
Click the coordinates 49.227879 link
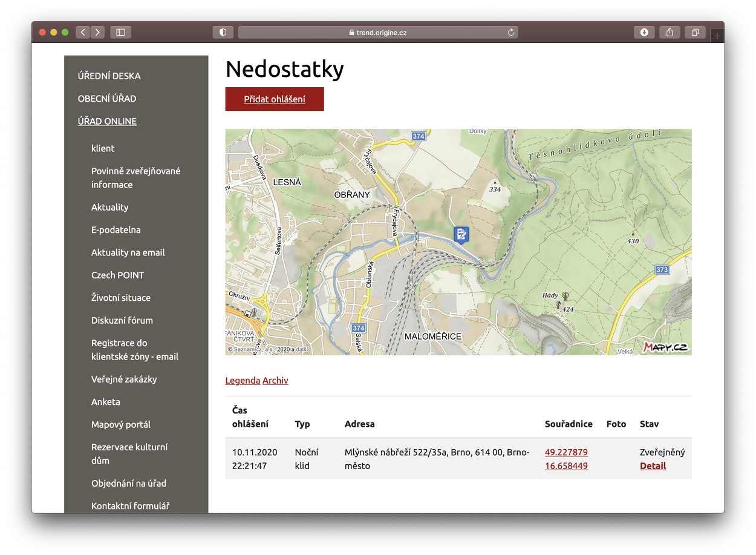566,452
